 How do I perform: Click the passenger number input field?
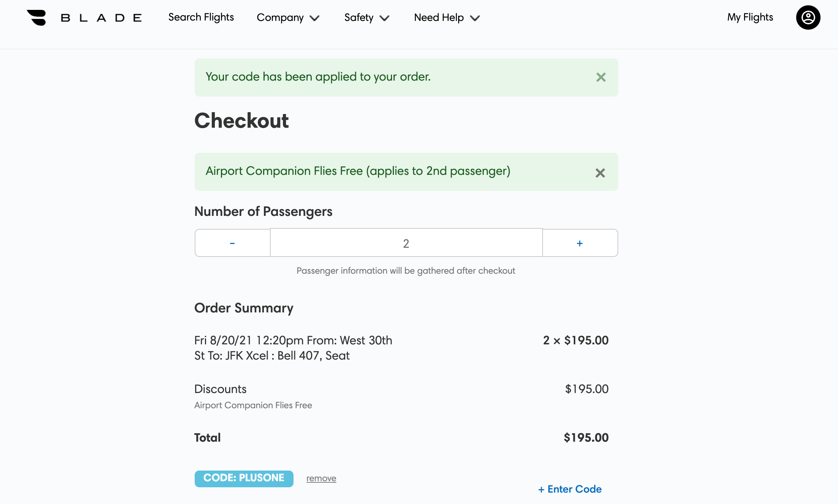(406, 243)
